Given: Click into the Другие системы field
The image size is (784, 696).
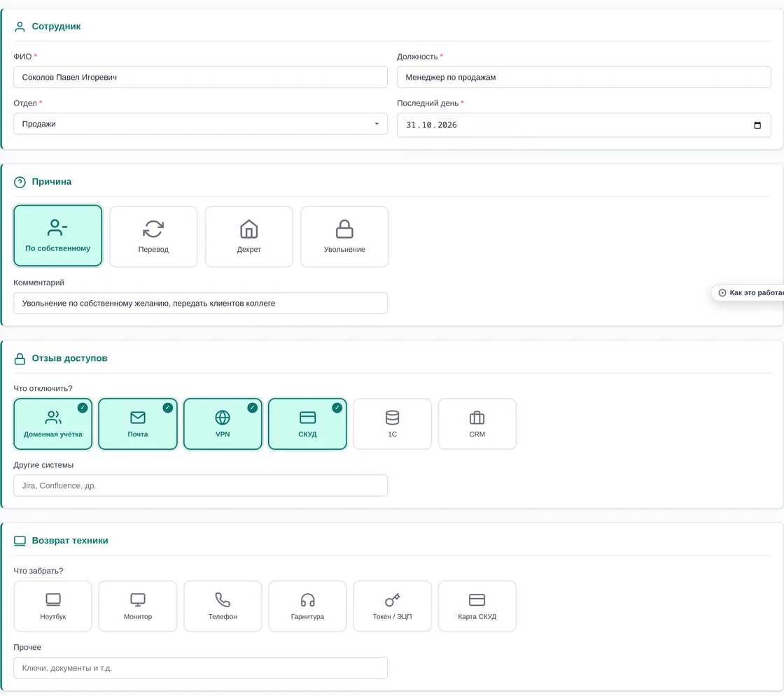Looking at the screenshot, I should [x=200, y=485].
